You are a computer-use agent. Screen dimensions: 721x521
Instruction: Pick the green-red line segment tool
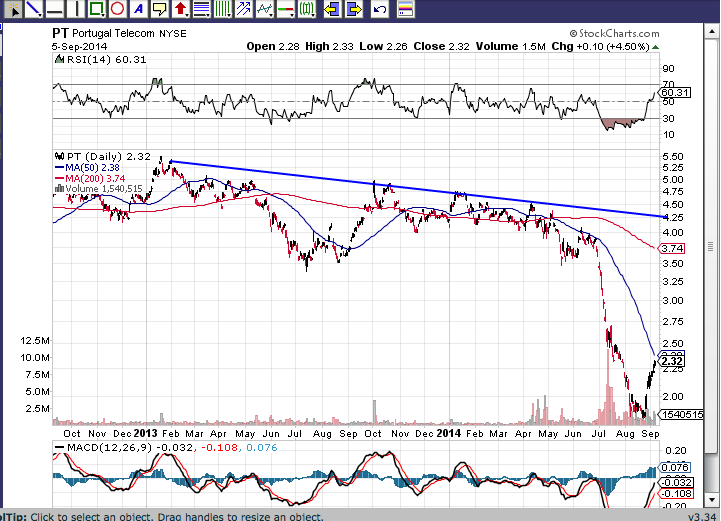coord(285,9)
